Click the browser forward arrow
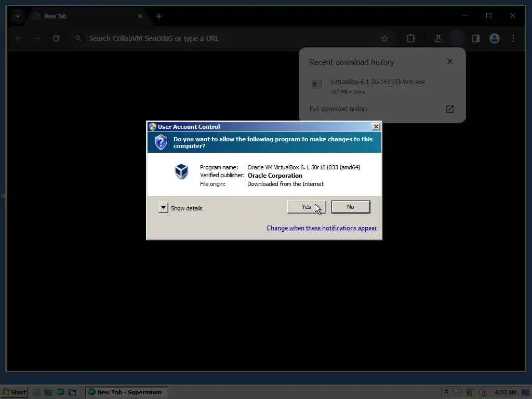 pyautogui.click(x=37, y=38)
